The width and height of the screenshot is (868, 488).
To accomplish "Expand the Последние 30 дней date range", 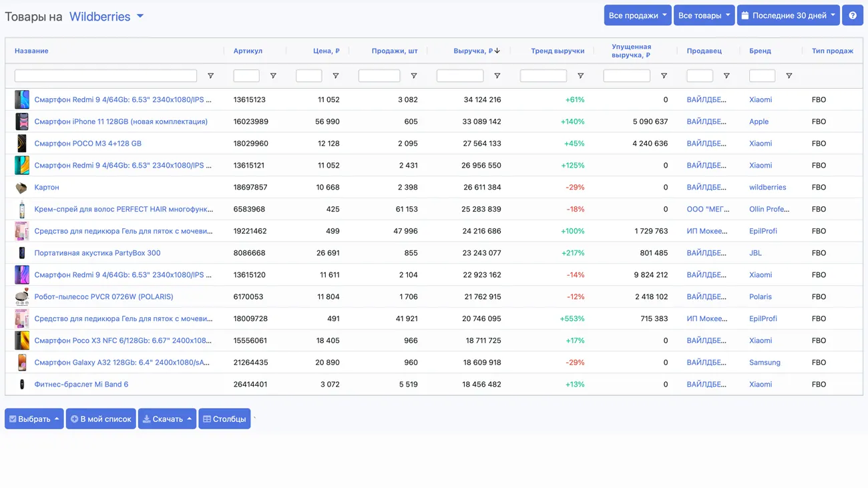I will coord(788,15).
